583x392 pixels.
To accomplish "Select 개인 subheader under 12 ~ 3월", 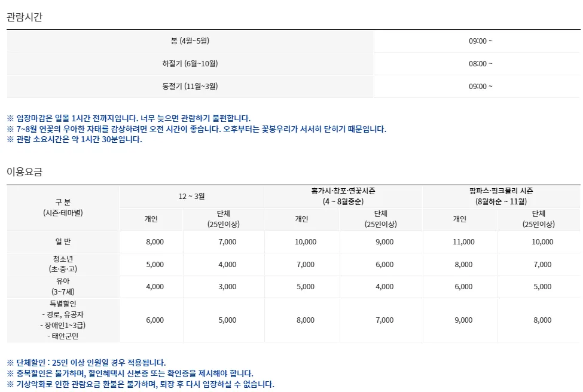I will pyautogui.click(x=151, y=219).
